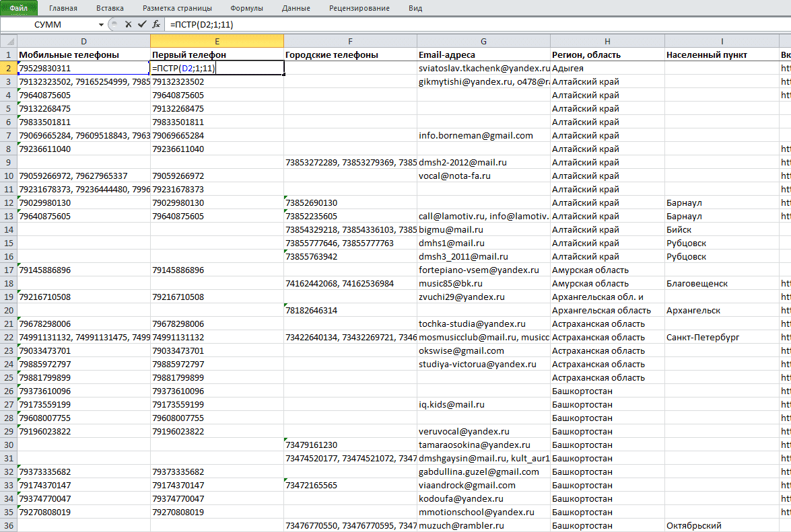This screenshot has height=532, width=791.
Task: Select cell with iq.kids@mail.ru
Action: pos(483,404)
